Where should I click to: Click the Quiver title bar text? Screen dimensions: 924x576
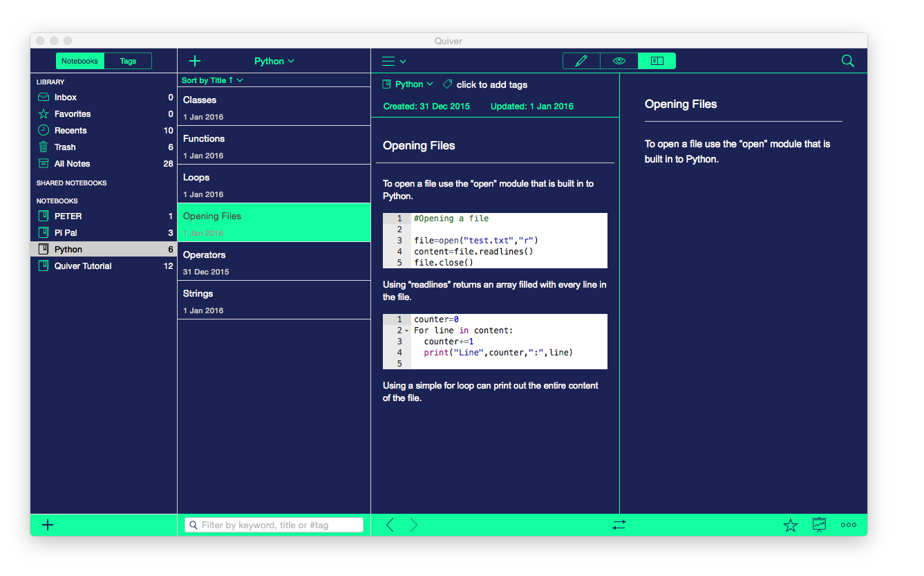pos(449,41)
